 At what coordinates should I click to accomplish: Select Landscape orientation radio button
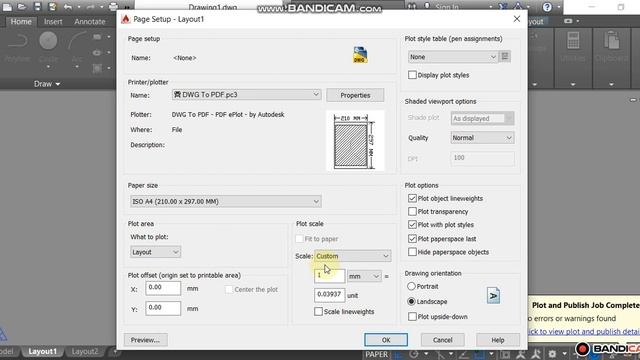click(x=411, y=302)
